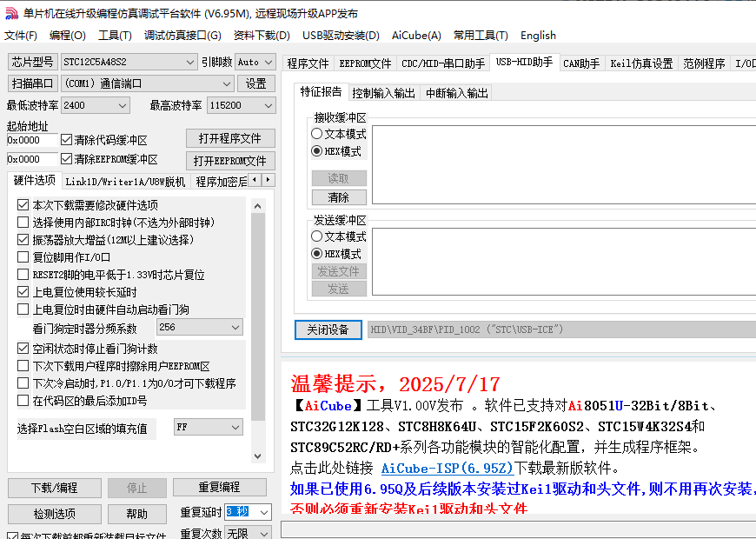Open AiCube-ISP(6.95Z) download link

pyautogui.click(x=448, y=468)
